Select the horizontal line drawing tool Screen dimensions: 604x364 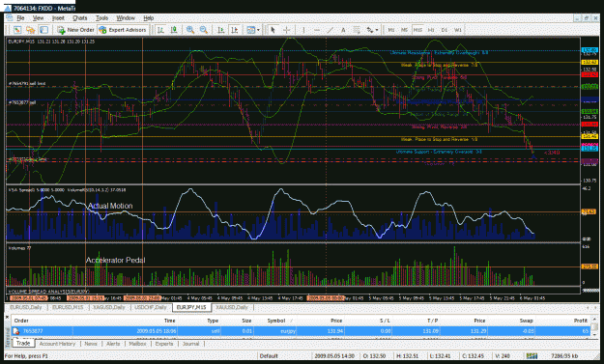(317, 30)
